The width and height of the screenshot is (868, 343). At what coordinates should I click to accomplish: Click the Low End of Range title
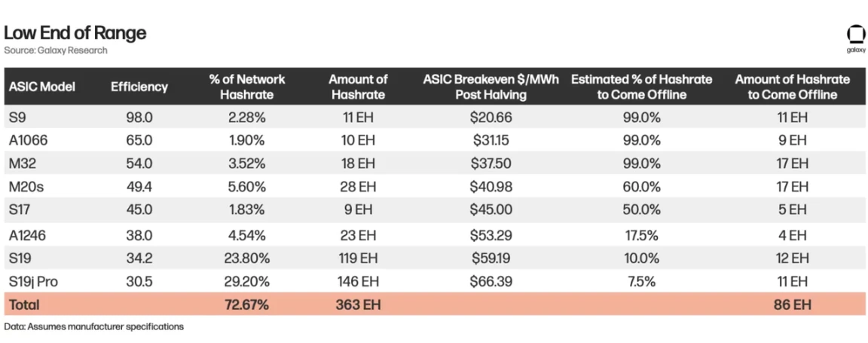click(75, 33)
